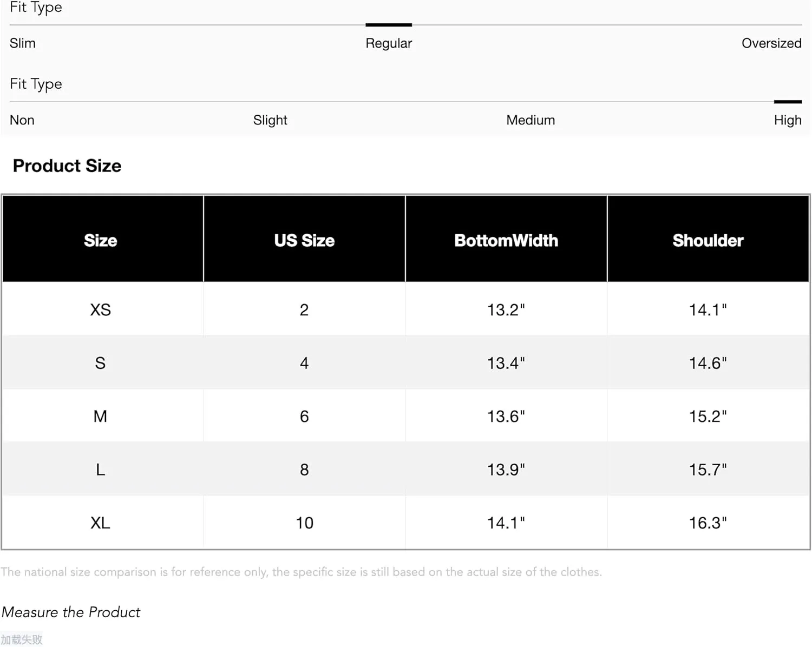Click the Non stretch label

tap(22, 120)
